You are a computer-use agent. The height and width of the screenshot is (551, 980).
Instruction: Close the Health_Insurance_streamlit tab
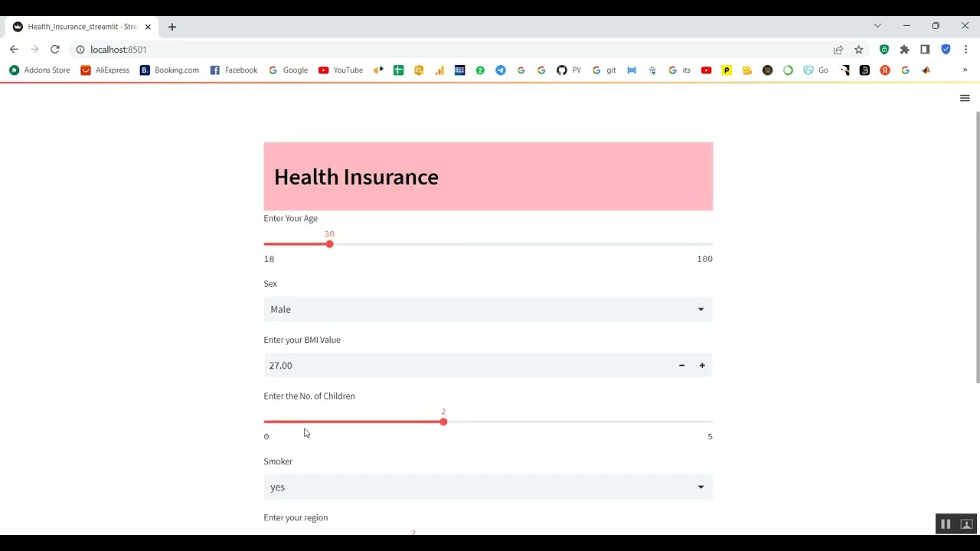click(148, 27)
